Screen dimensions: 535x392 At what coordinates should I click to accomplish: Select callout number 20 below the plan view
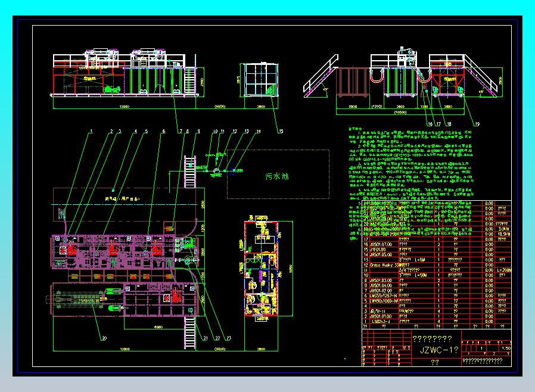click(104, 338)
